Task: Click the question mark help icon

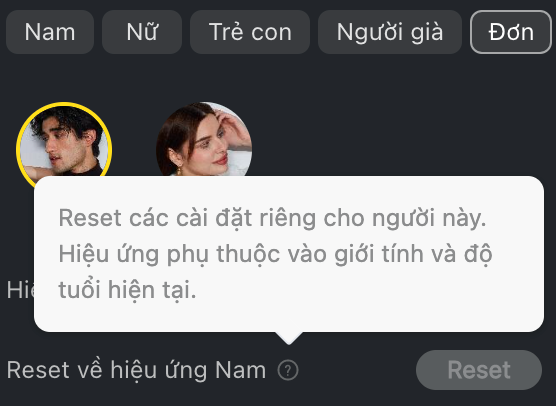Action: [288, 370]
